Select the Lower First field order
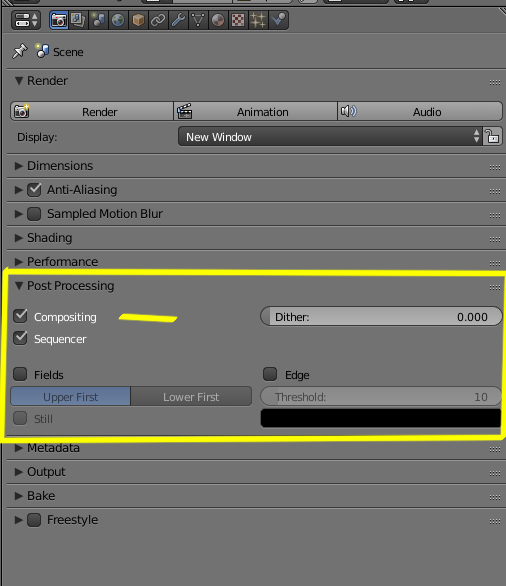The height and width of the screenshot is (586, 506). point(191,397)
